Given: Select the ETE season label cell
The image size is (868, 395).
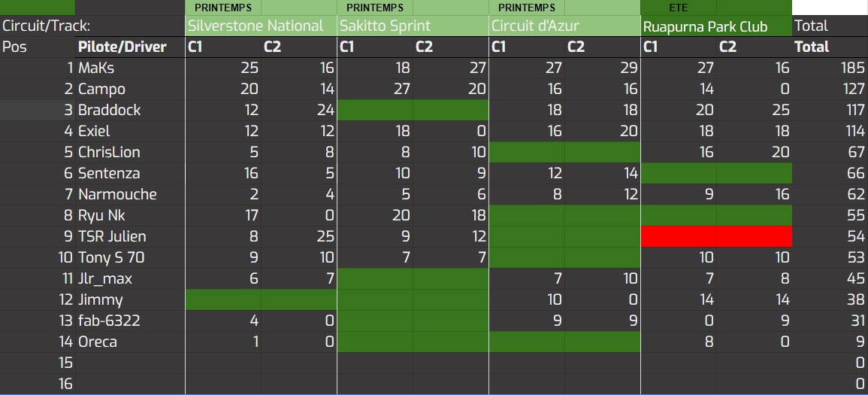Looking at the screenshot, I should click(x=678, y=8).
